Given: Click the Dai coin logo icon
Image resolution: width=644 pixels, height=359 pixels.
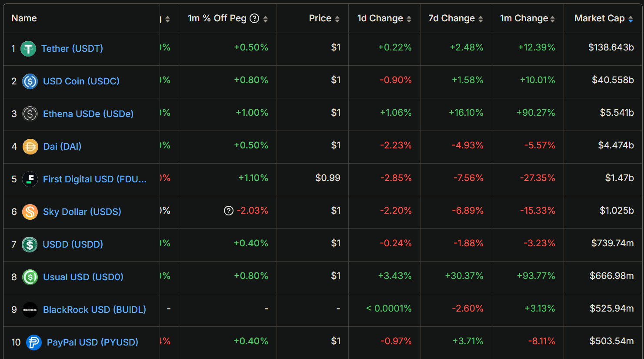Looking at the screenshot, I should (30, 147).
